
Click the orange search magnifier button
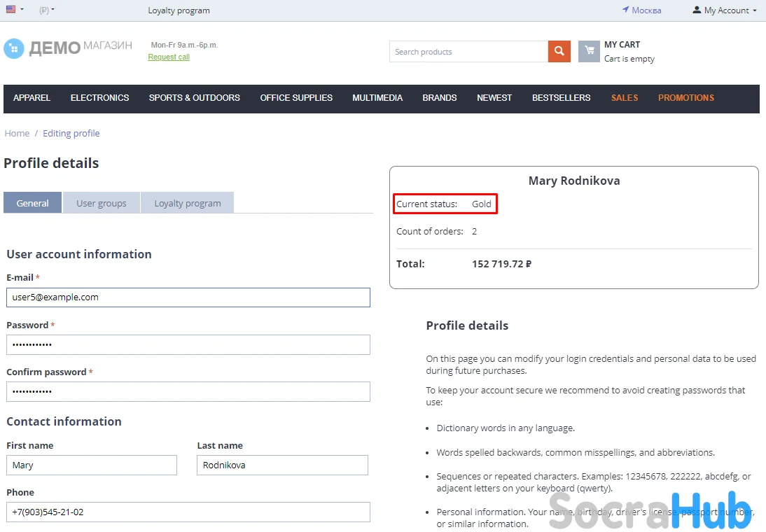click(559, 51)
